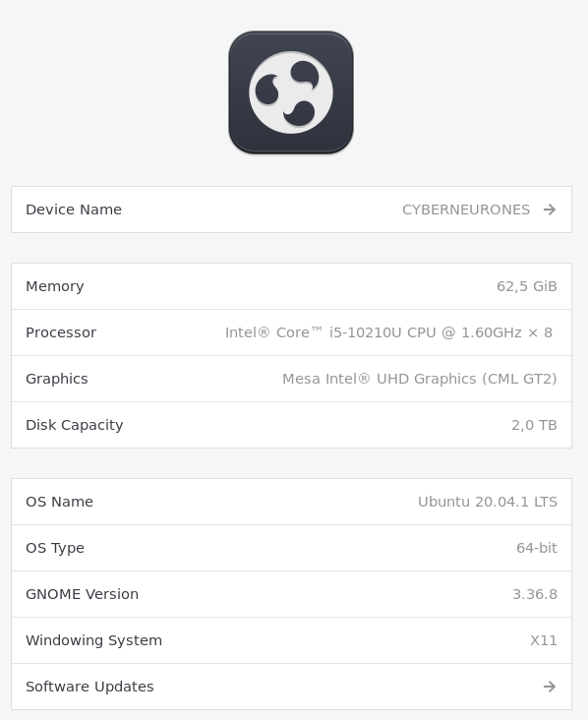Viewport: 588px width, 720px height.
Task: Select the OS Name row label
Action: [59, 502]
